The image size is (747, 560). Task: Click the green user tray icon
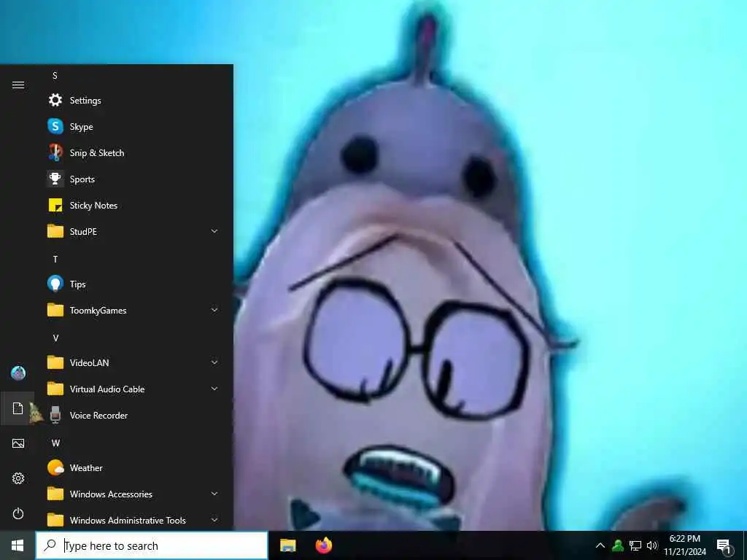point(618,545)
